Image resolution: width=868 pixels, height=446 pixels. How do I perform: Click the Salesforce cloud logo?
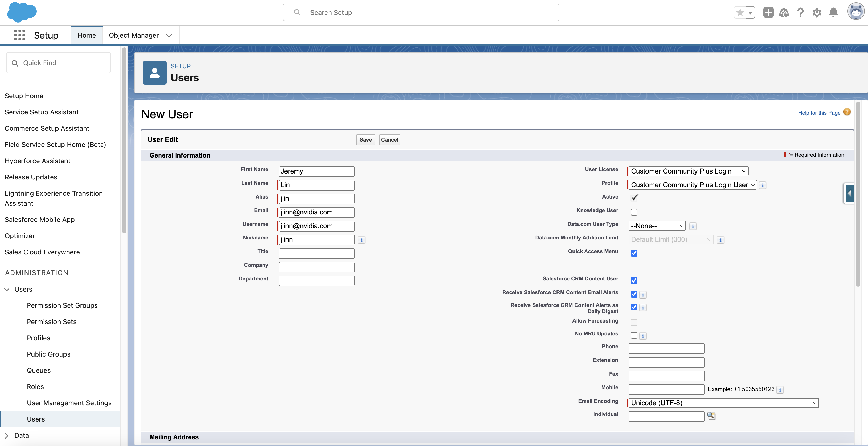coord(22,12)
